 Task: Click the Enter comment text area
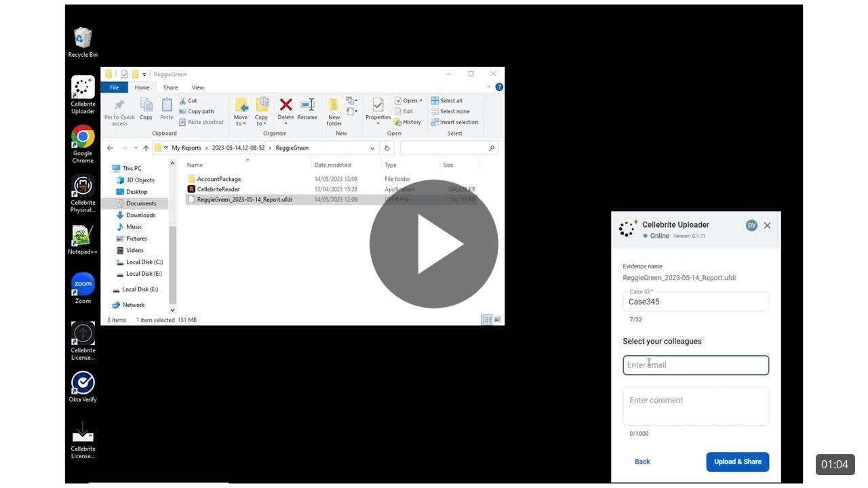[x=696, y=406]
